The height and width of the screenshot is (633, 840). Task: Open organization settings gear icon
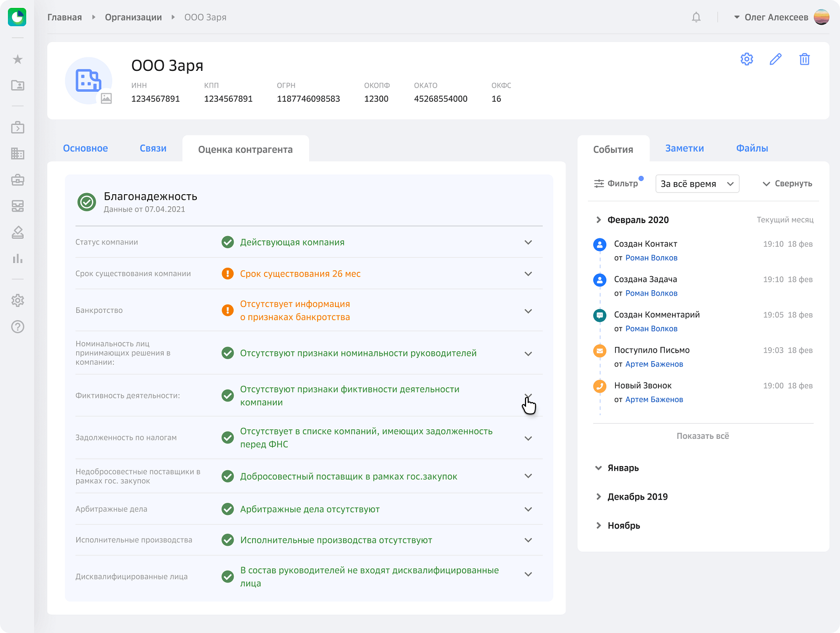point(747,59)
